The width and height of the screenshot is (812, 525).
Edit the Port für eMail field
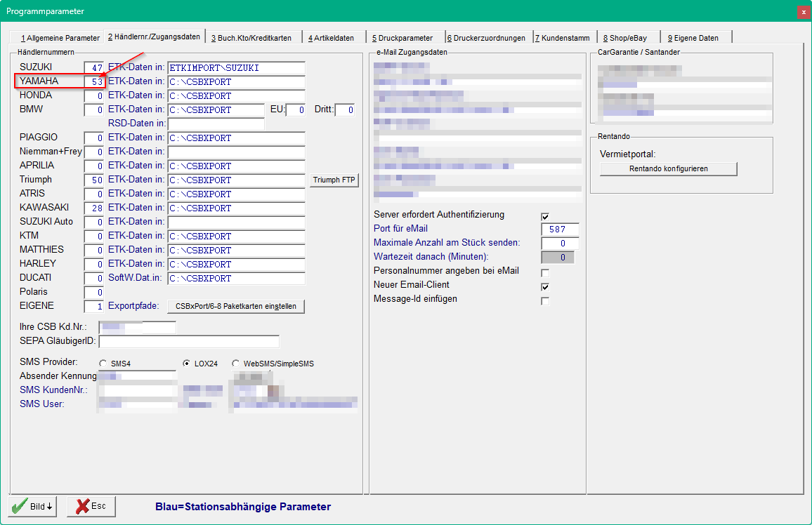(x=560, y=229)
